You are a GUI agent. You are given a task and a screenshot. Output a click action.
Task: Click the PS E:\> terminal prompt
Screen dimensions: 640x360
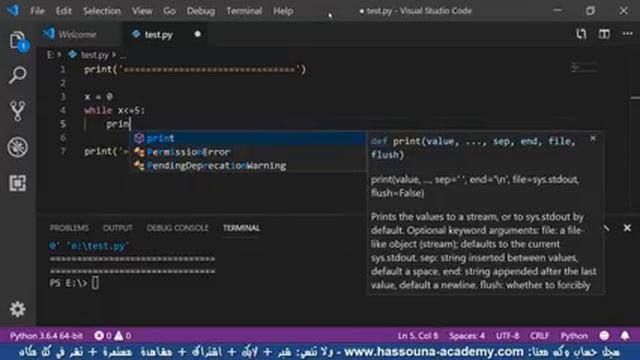69,283
